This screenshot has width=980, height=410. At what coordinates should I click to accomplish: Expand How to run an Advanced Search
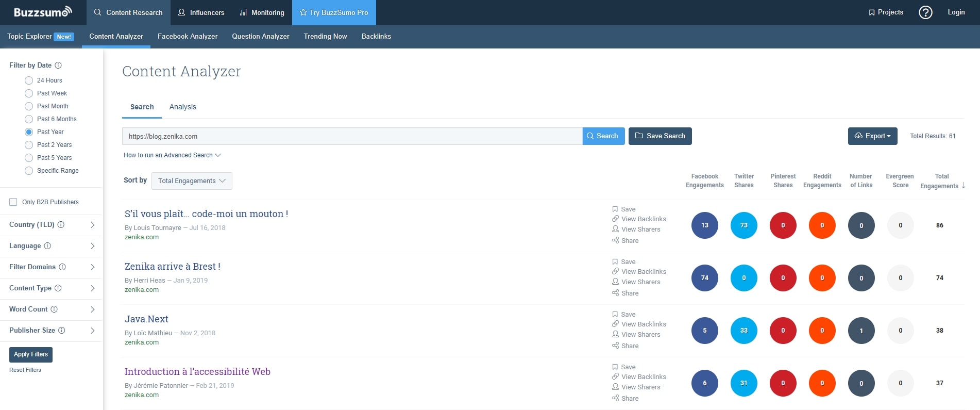coord(172,155)
